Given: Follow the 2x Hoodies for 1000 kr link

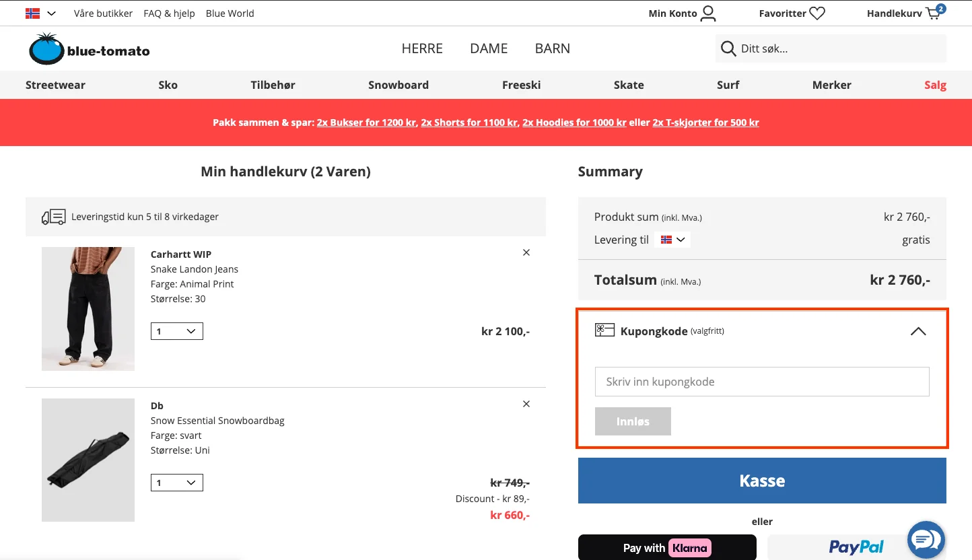Looking at the screenshot, I should (x=574, y=123).
